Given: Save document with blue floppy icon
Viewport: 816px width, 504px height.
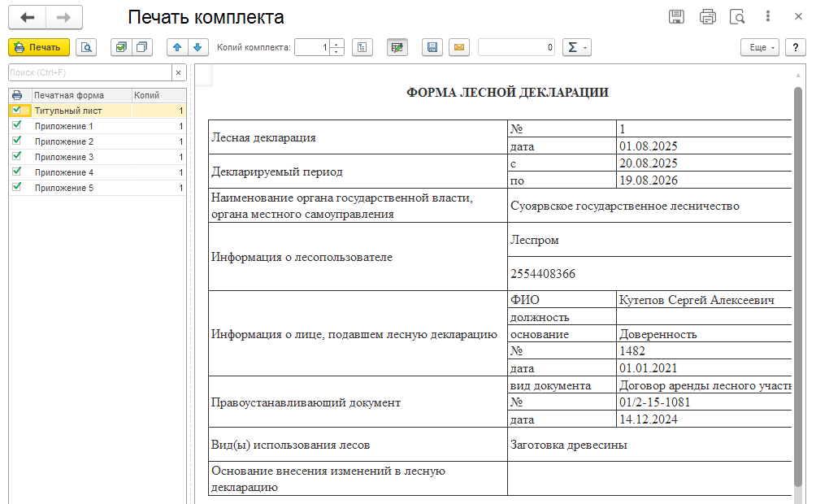Looking at the screenshot, I should click(x=432, y=47).
